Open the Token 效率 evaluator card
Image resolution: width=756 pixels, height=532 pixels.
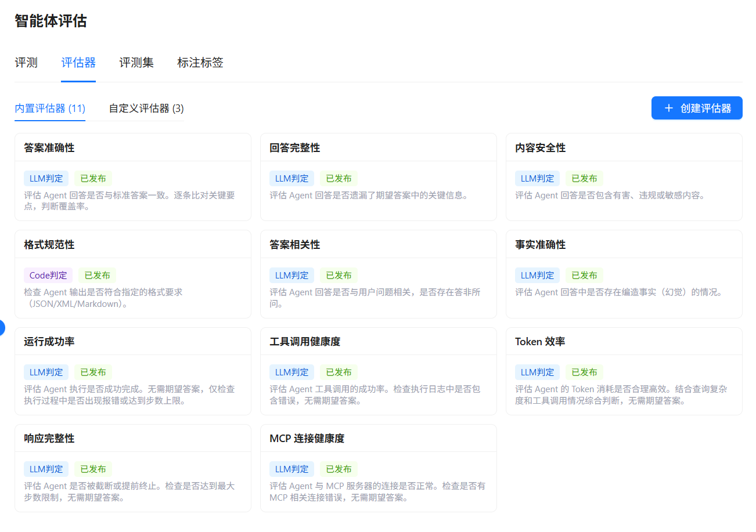pos(624,371)
